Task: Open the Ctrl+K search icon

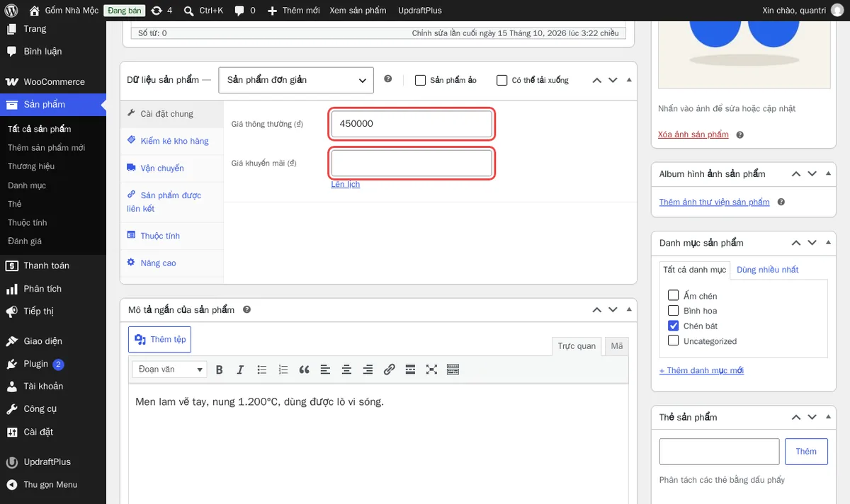Action: (188, 11)
